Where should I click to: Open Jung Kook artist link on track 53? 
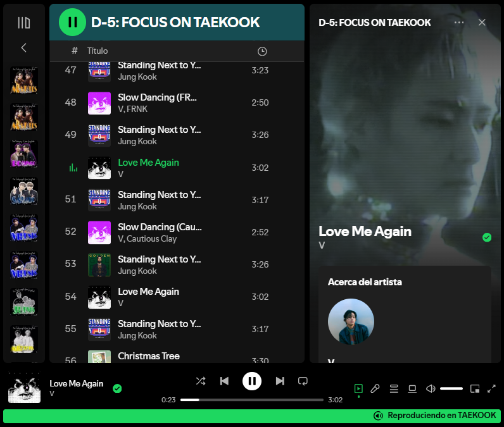(x=137, y=271)
